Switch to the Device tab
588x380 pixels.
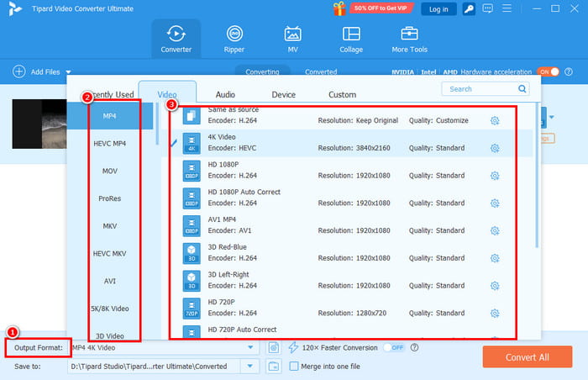pyautogui.click(x=284, y=95)
